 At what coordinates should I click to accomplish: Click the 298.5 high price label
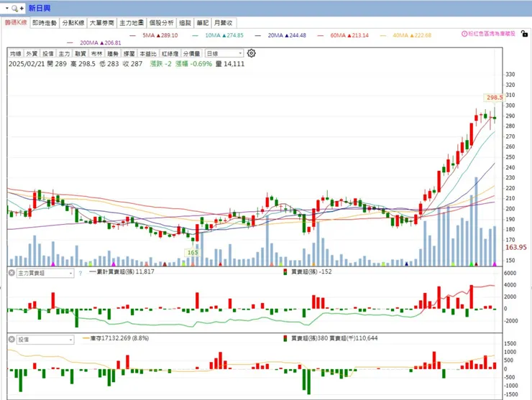(495, 98)
